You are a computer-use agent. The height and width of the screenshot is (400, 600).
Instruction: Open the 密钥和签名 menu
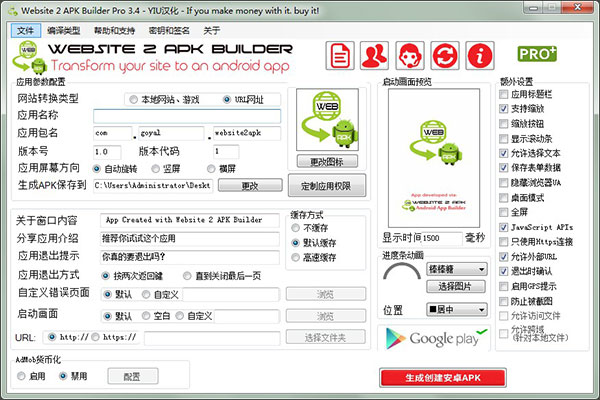(x=169, y=31)
